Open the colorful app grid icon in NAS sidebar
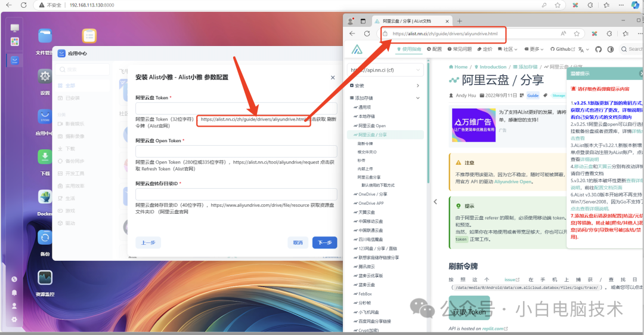The image size is (644, 335). coord(15,42)
